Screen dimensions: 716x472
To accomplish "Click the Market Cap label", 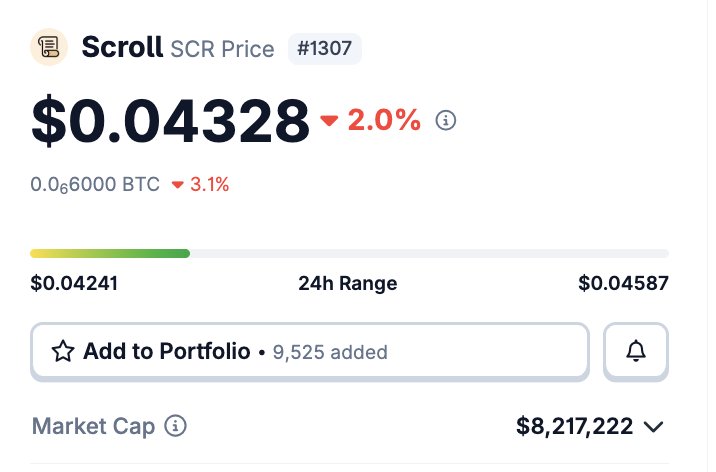I will [x=93, y=427].
